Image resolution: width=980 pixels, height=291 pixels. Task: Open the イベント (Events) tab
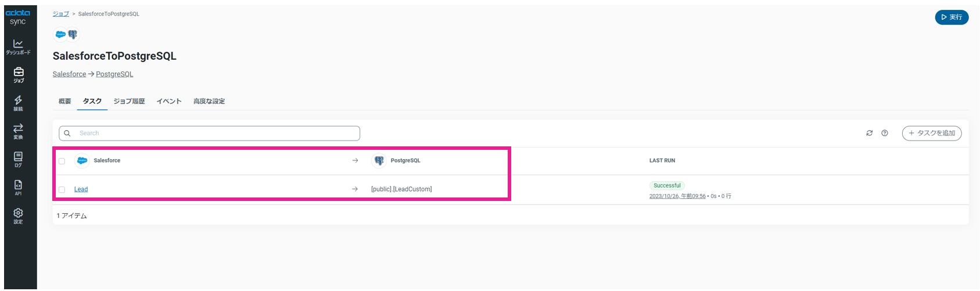169,101
